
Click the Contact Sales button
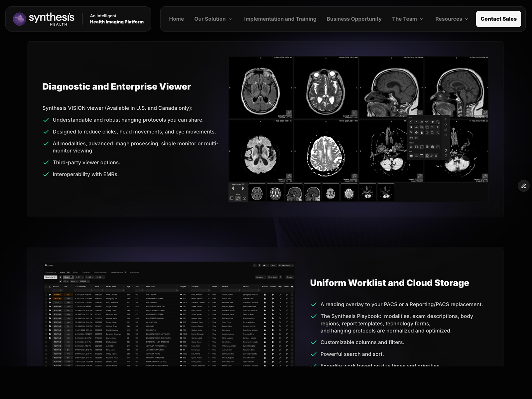(x=498, y=19)
